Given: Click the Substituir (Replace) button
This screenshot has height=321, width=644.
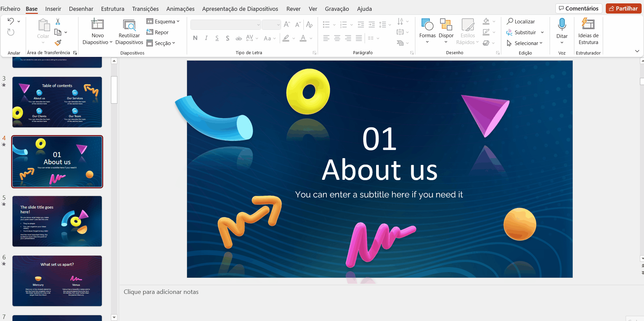Looking at the screenshot, I should [521, 32].
